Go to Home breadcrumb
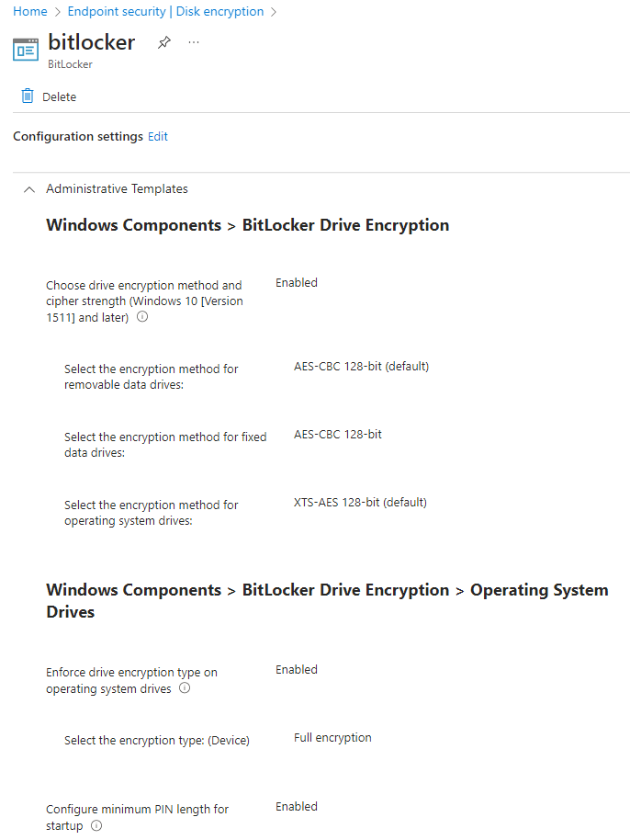The height and width of the screenshot is (840, 630). 30,11
